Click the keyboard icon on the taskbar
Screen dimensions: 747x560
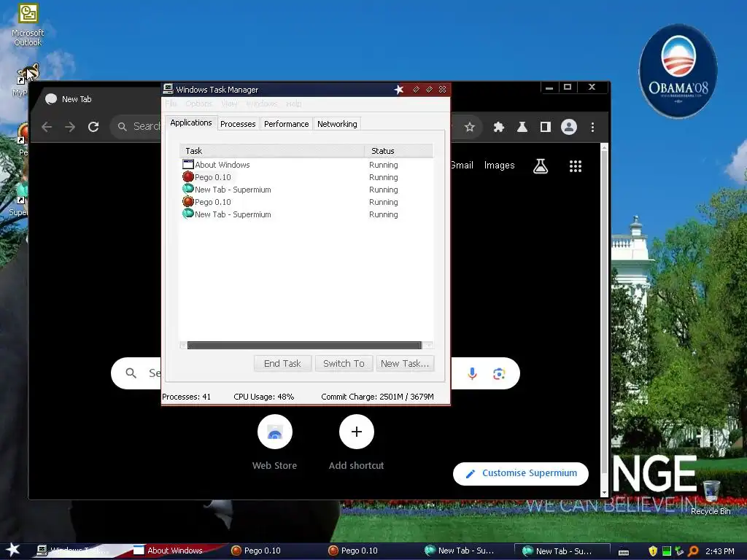tap(624, 552)
